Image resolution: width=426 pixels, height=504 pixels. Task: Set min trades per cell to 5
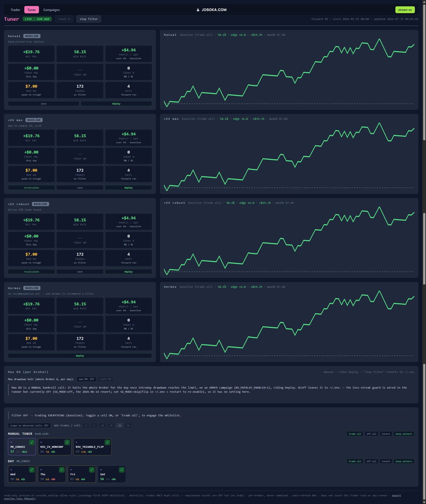click(94, 425)
